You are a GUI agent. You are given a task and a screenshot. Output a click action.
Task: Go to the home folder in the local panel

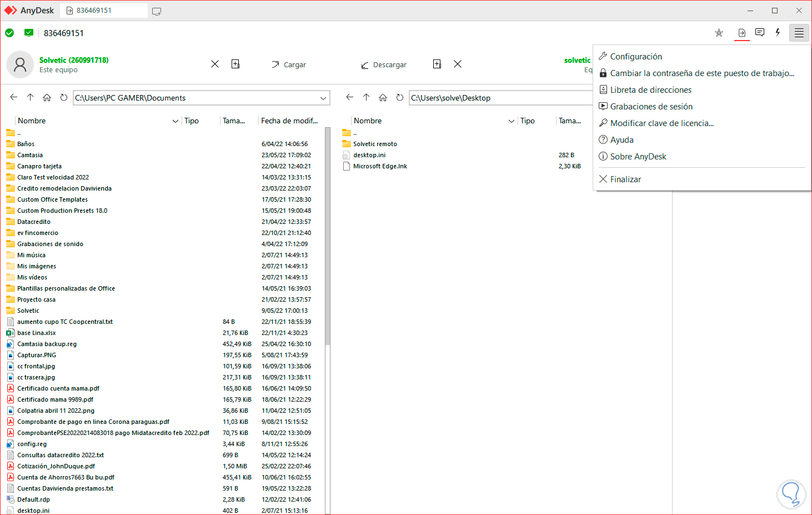click(47, 97)
